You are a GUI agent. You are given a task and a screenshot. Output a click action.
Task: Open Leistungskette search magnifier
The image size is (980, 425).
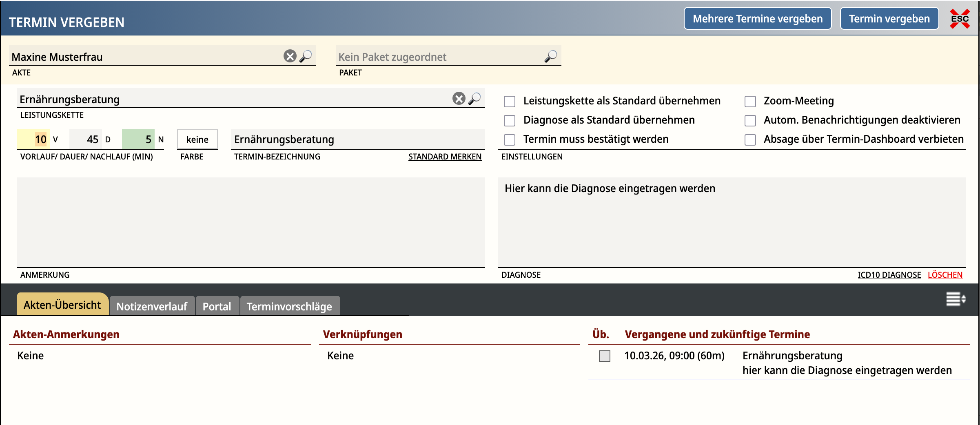pos(475,99)
